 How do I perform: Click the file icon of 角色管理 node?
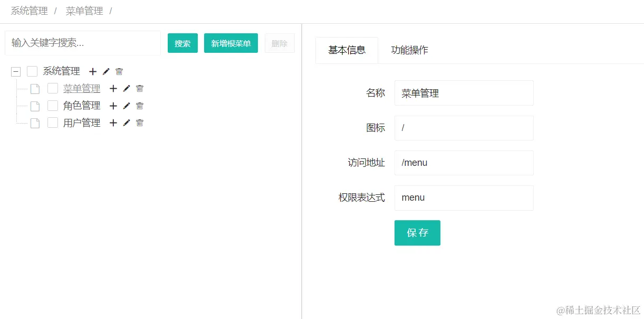[x=35, y=106]
